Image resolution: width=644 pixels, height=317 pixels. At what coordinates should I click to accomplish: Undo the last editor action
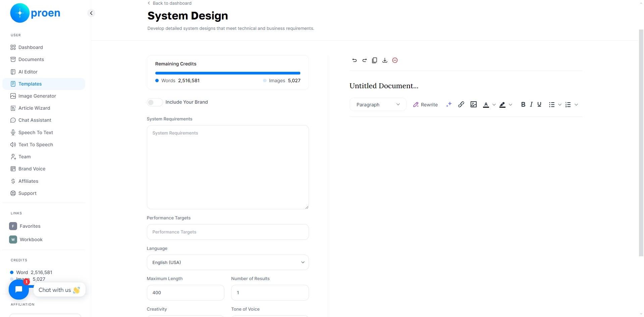[355, 60]
